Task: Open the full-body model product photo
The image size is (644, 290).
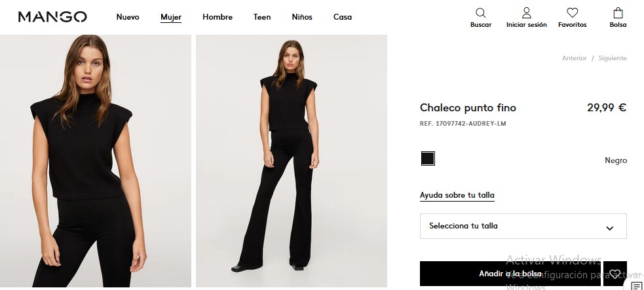Action: [x=292, y=160]
